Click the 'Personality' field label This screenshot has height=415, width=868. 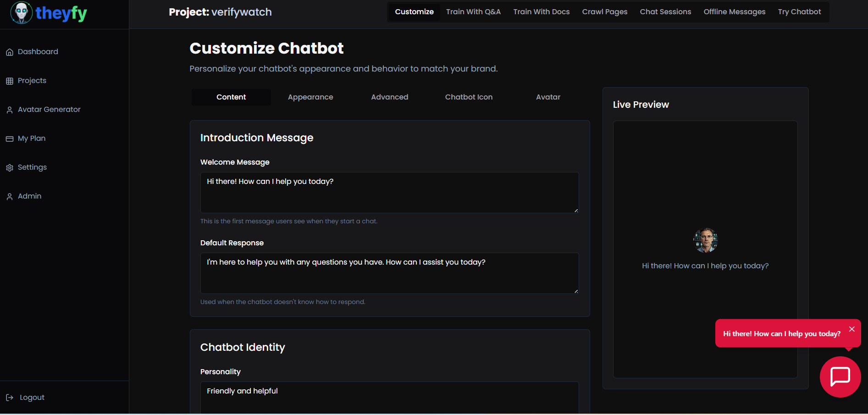click(x=221, y=372)
